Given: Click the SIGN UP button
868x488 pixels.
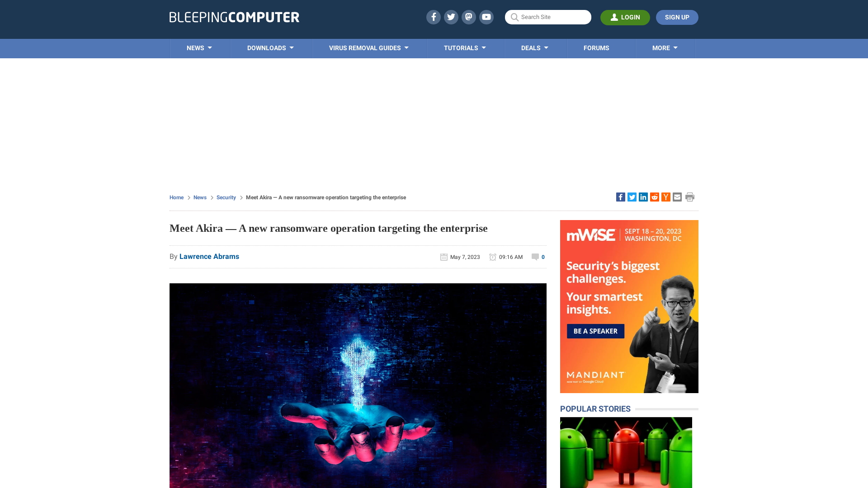Looking at the screenshot, I should [x=677, y=17].
